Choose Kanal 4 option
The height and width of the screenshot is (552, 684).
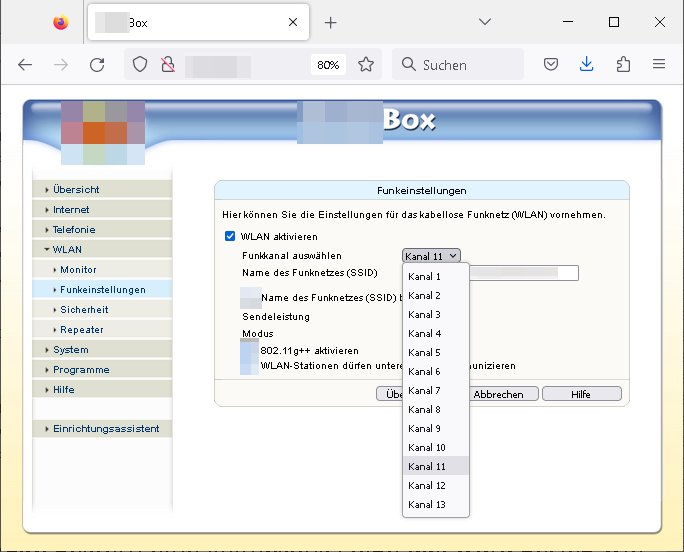point(436,334)
